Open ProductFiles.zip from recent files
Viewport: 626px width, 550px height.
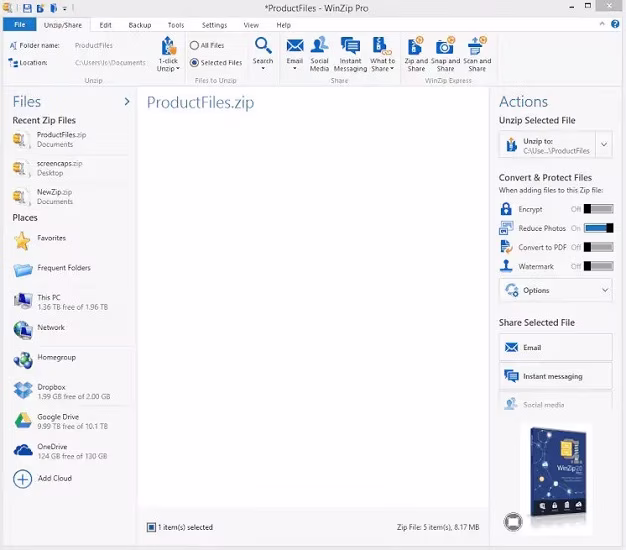click(70, 140)
